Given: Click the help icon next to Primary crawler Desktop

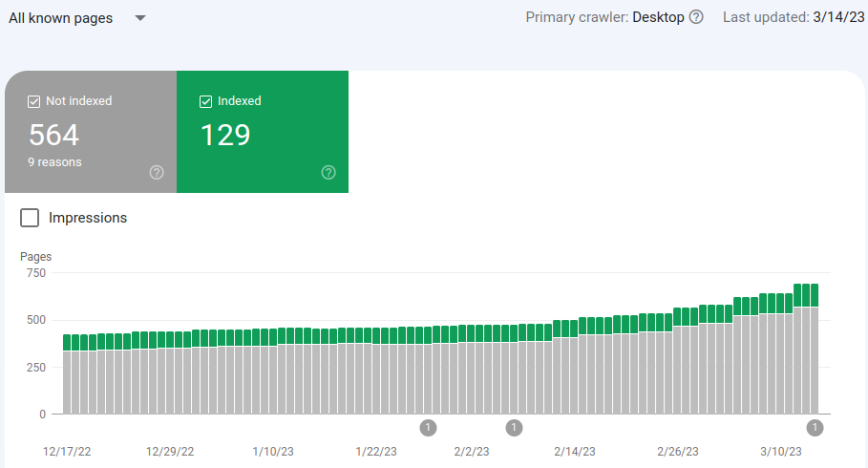Looking at the screenshot, I should pyautogui.click(x=696, y=17).
